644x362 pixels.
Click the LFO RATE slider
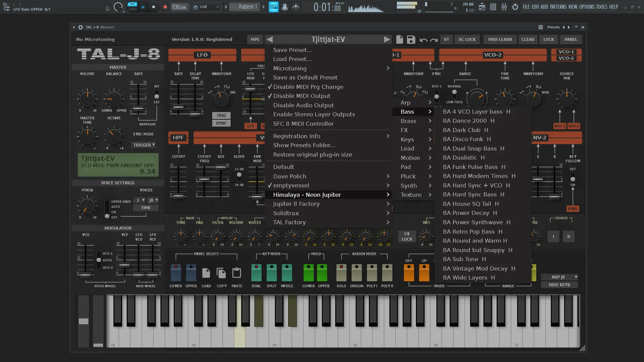tap(178, 107)
